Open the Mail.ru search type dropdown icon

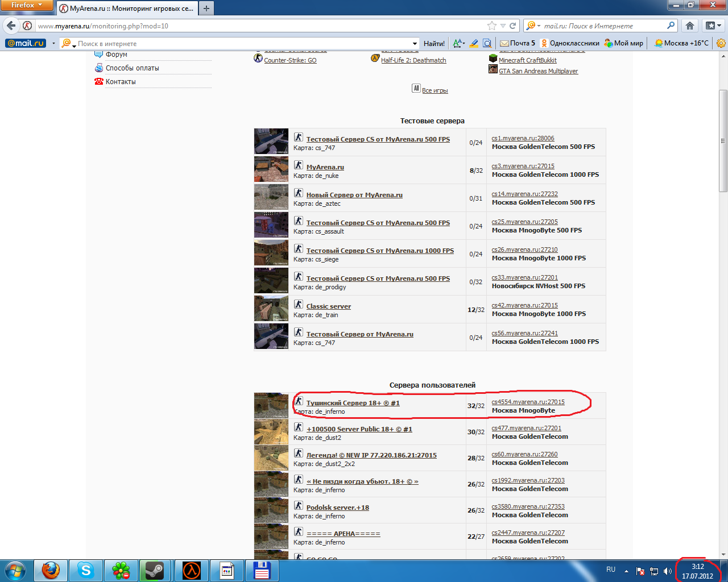coord(68,43)
